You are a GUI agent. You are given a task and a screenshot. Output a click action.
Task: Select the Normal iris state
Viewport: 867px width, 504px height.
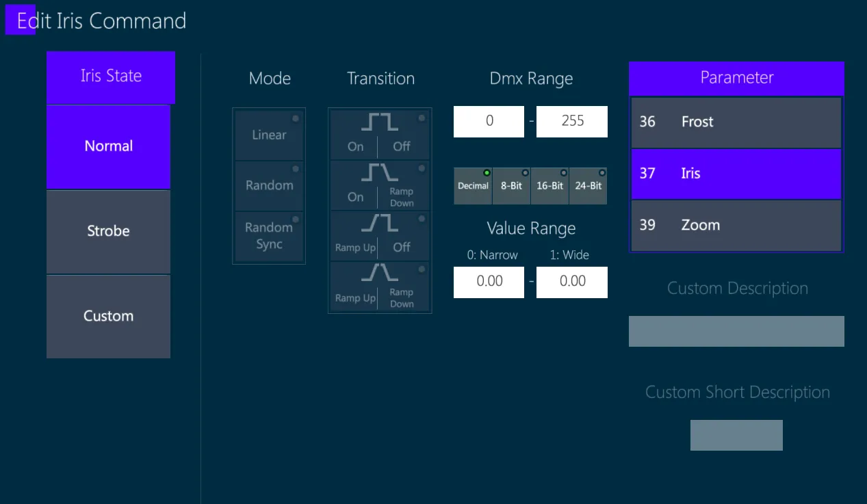[108, 146]
